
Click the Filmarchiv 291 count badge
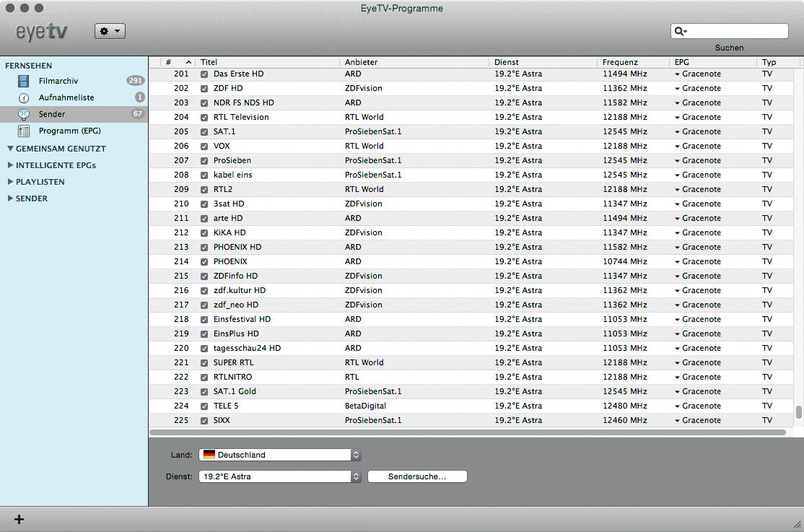coord(136,81)
